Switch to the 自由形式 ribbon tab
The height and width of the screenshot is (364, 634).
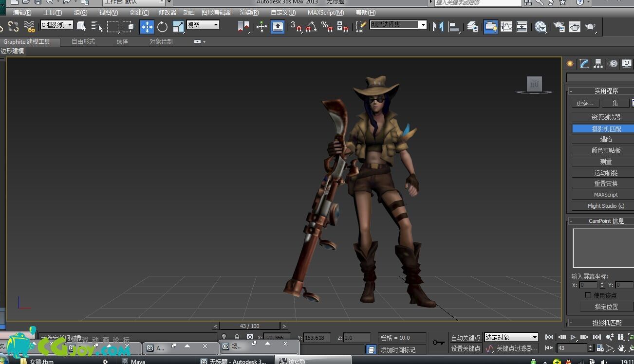(83, 42)
